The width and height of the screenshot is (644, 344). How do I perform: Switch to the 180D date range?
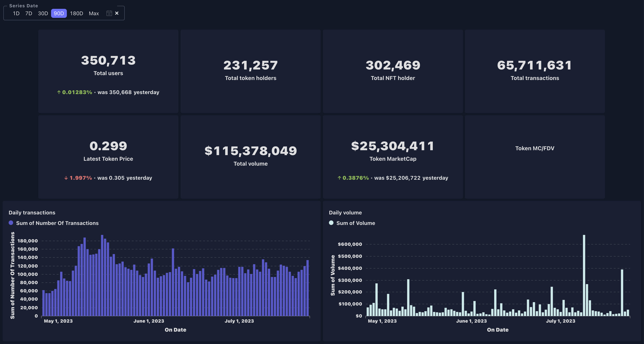coord(76,14)
